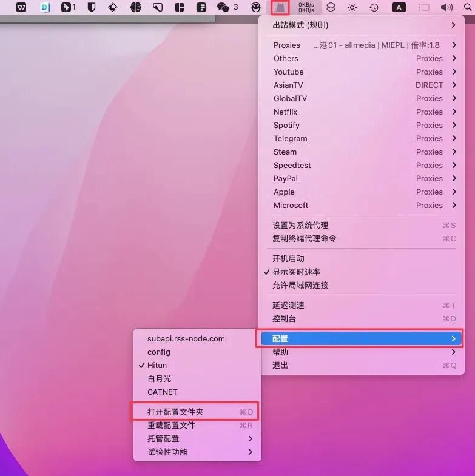Open 控制台 dashboard
This screenshot has width=475, height=476.
pyautogui.click(x=362, y=319)
